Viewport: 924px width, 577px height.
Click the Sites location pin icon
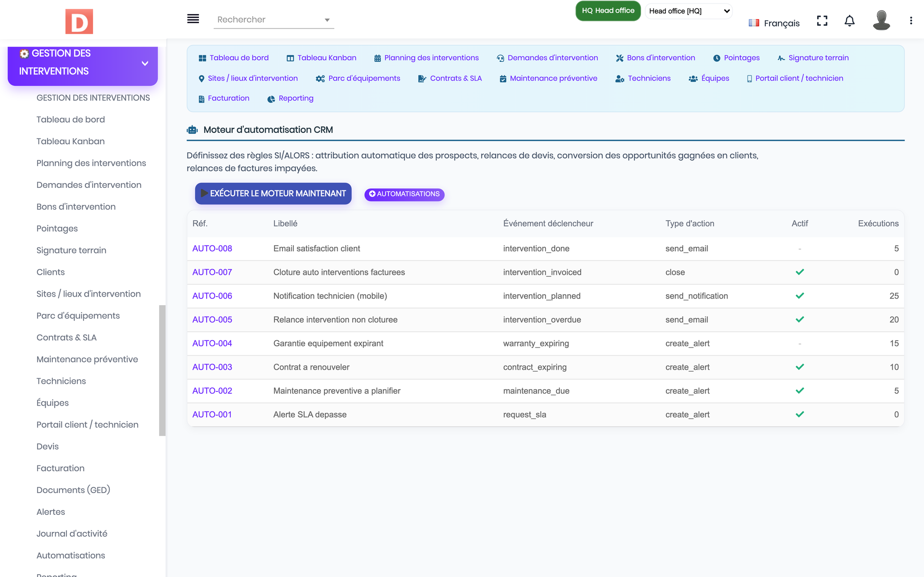[x=201, y=79]
